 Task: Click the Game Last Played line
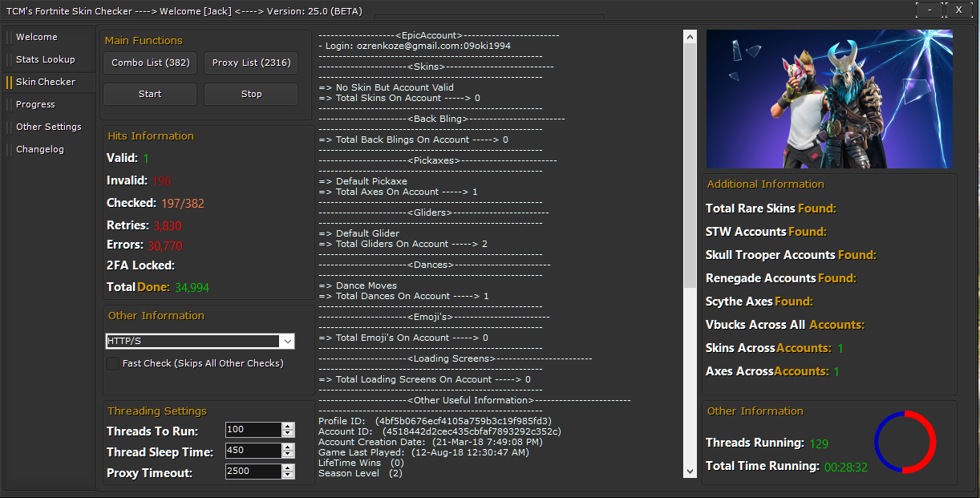click(423, 452)
